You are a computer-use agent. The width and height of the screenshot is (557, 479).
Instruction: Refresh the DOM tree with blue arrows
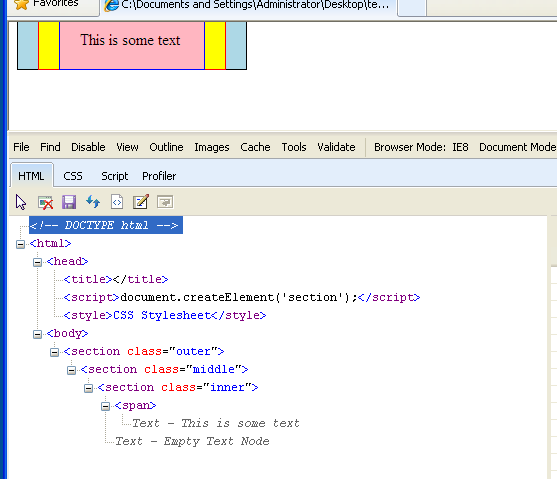click(x=93, y=201)
